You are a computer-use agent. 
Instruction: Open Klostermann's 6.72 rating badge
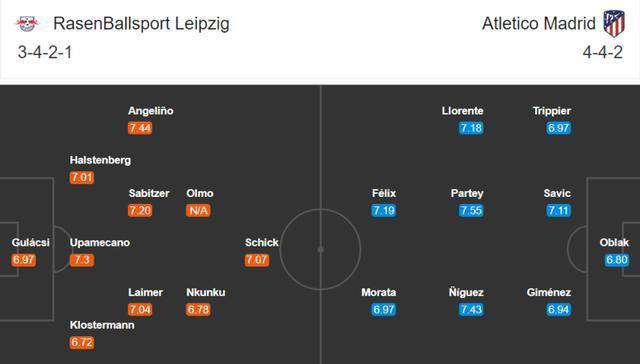(x=82, y=342)
